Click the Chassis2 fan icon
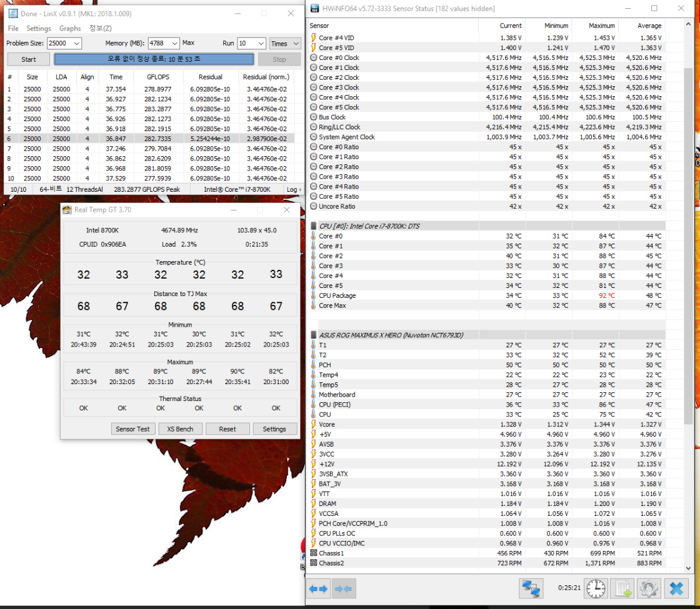The height and width of the screenshot is (609, 700). coord(314,563)
